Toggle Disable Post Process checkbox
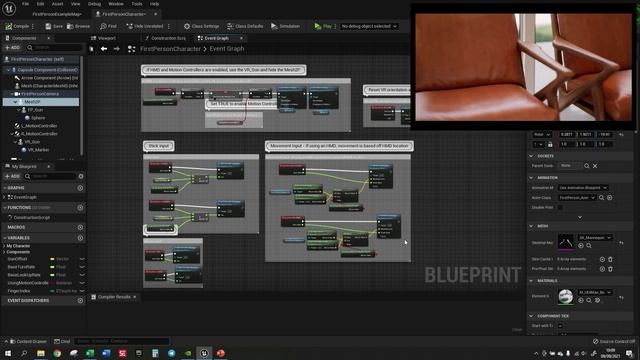The image size is (640, 360). 560,207
